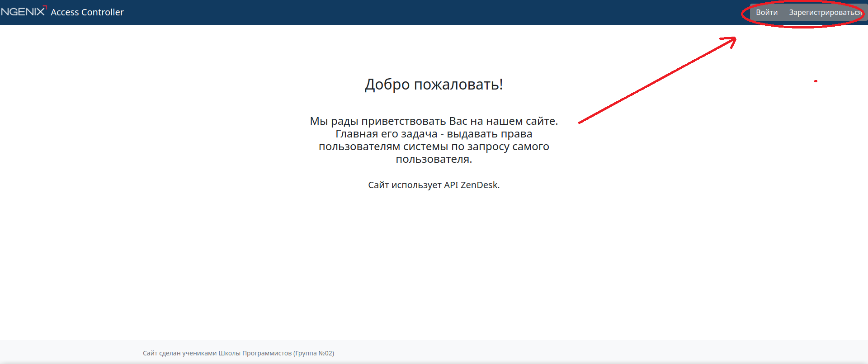
Task: Click the line 'пользователям системы по запросу самого'
Action: coord(434,147)
